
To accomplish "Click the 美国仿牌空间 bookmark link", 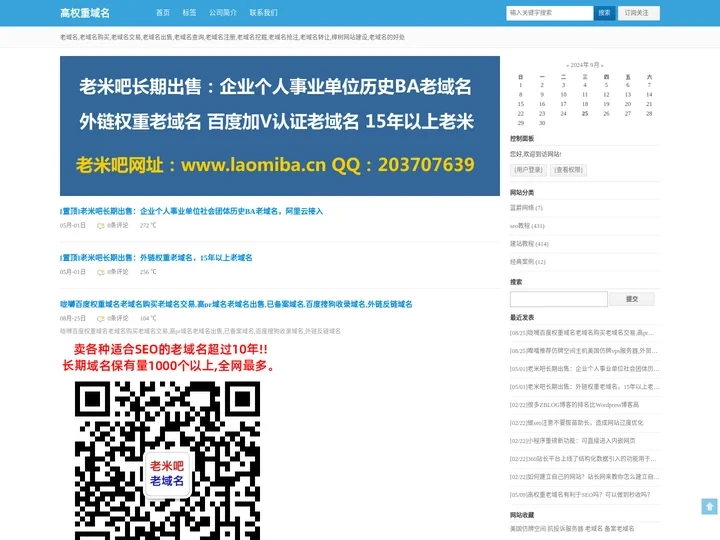I will pyautogui.click(x=528, y=529).
